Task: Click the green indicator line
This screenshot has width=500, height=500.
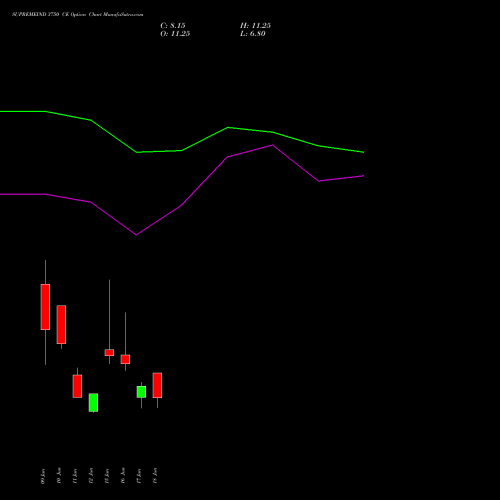Action: pos(182,150)
